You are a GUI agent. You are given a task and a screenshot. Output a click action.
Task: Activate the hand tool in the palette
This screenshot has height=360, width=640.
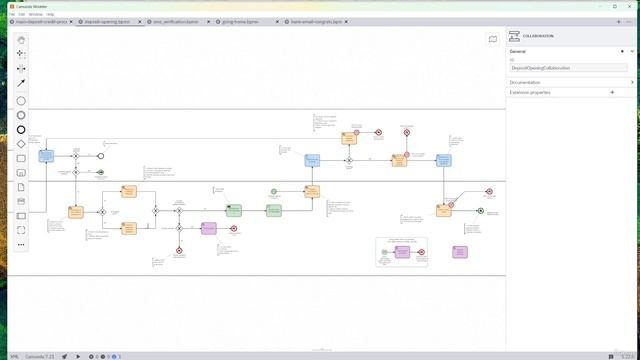(x=21, y=40)
